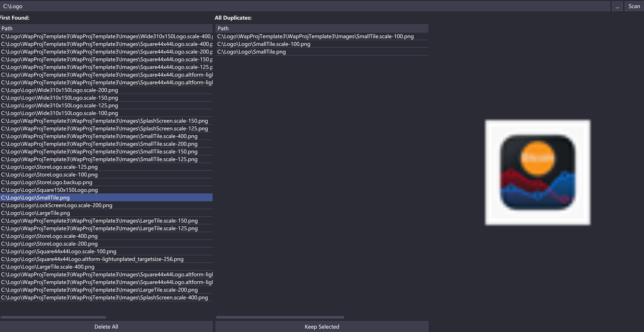This screenshot has height=332, width=644.
Task: Select C:\Logo\Logo\LargeTile.png entry
Action: tap(35, 213)
